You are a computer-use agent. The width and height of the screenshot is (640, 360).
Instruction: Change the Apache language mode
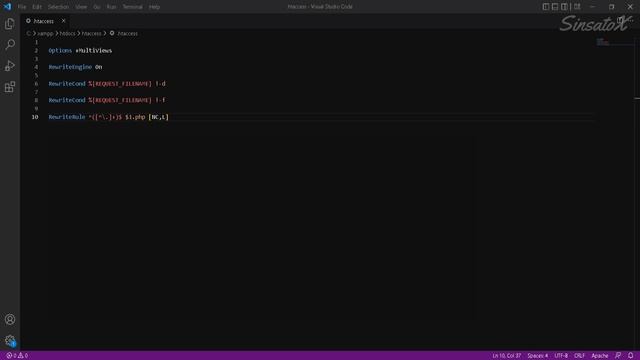[600, 356]
